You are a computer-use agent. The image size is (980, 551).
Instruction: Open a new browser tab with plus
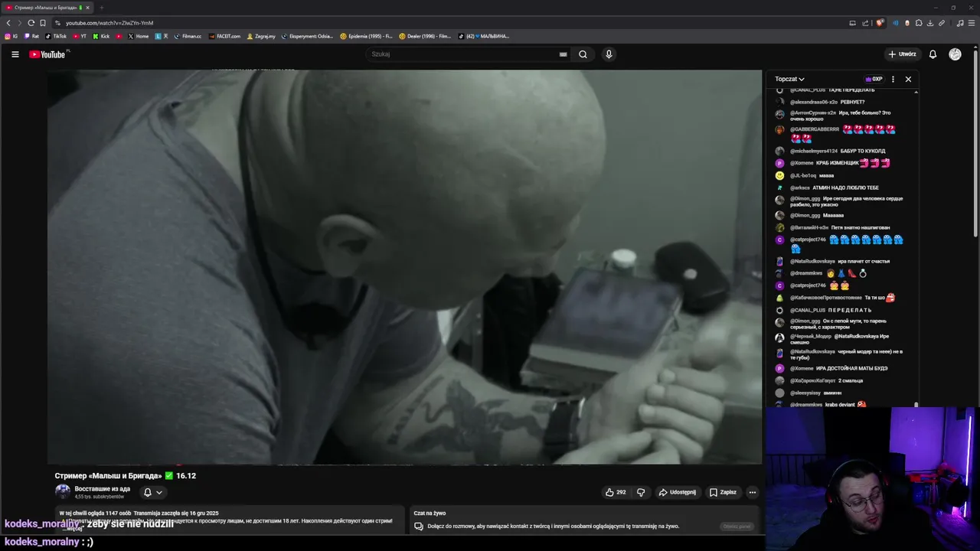click(101, 8)
